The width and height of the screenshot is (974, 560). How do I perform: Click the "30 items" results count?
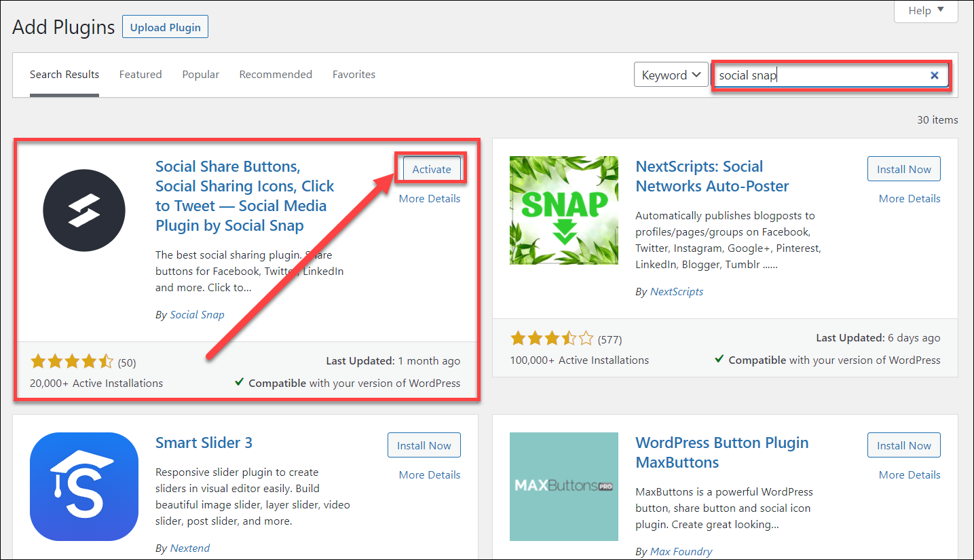tap(937, 120)
